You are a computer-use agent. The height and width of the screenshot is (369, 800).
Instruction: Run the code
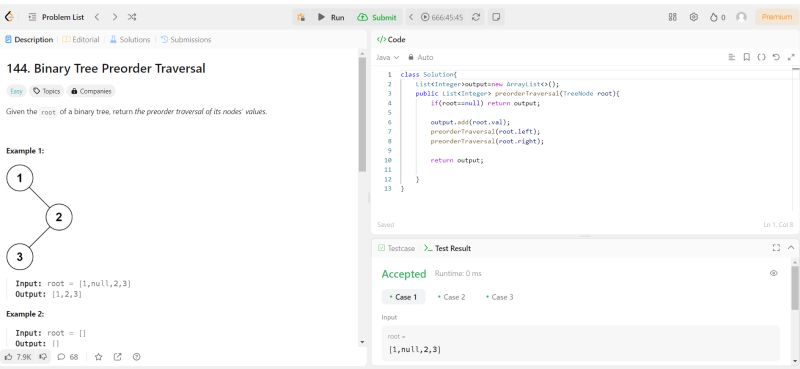pyautogui.click(x=331, y=17)
